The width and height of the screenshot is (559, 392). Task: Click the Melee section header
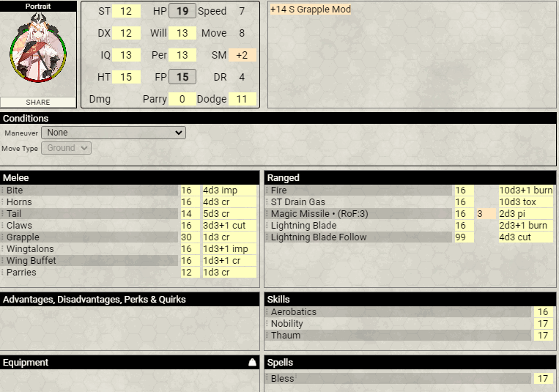(x=130, y=177)
